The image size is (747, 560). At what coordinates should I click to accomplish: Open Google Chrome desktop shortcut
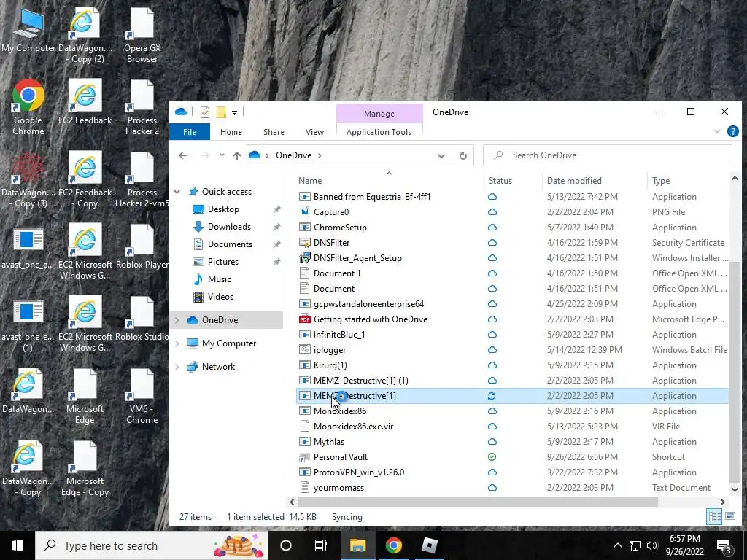click(x=28, y=108)
